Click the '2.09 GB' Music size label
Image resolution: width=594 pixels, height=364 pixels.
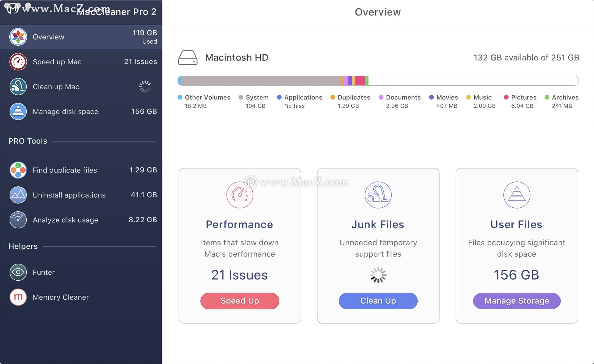(x=484, y=106)
